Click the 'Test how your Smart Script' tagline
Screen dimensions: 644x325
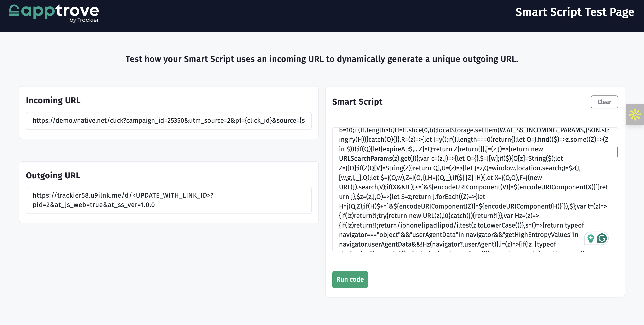(322, 59)
